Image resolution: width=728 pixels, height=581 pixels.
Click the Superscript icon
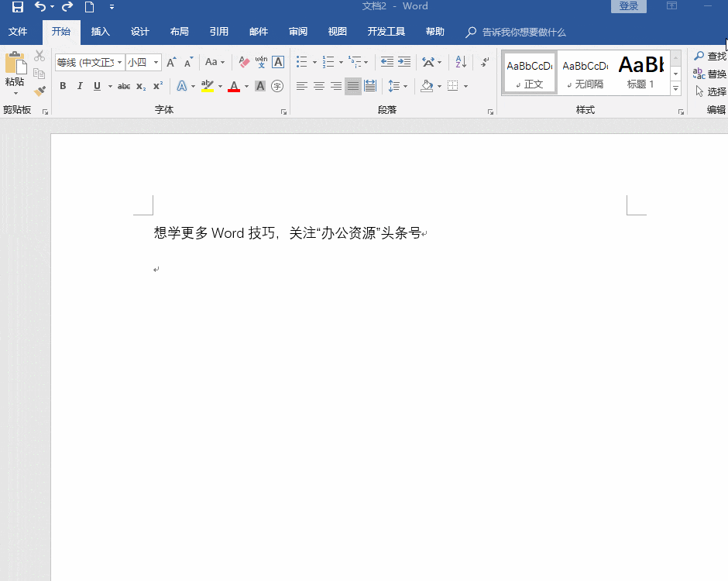pos(158,86)
